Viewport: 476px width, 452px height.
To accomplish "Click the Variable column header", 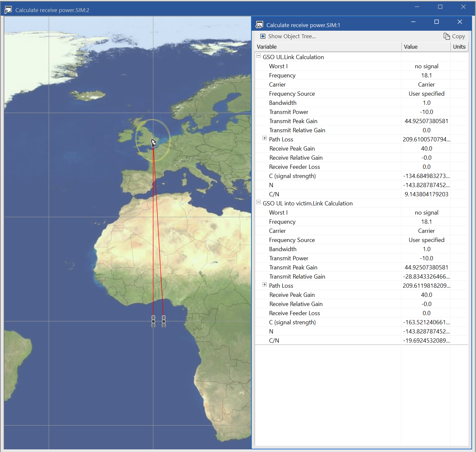I will [328, 47].
